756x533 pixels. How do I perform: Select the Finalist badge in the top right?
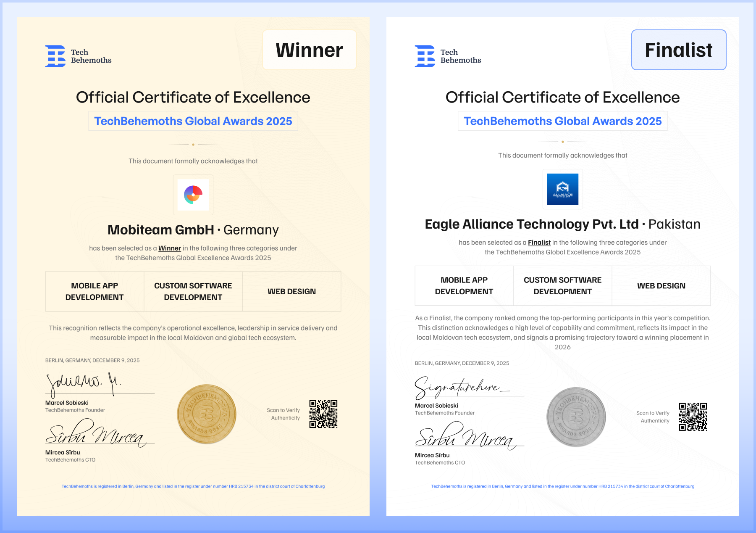pyautogui.click(x=678, y=50)
